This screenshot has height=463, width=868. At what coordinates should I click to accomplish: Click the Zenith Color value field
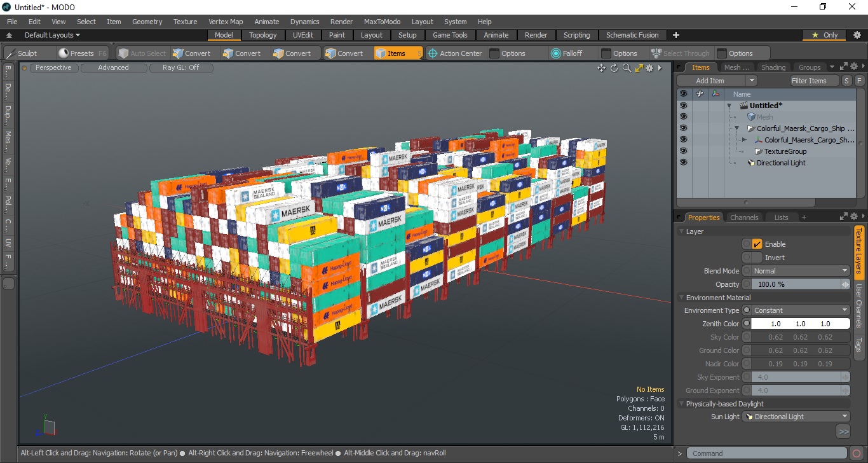(801, 324)
